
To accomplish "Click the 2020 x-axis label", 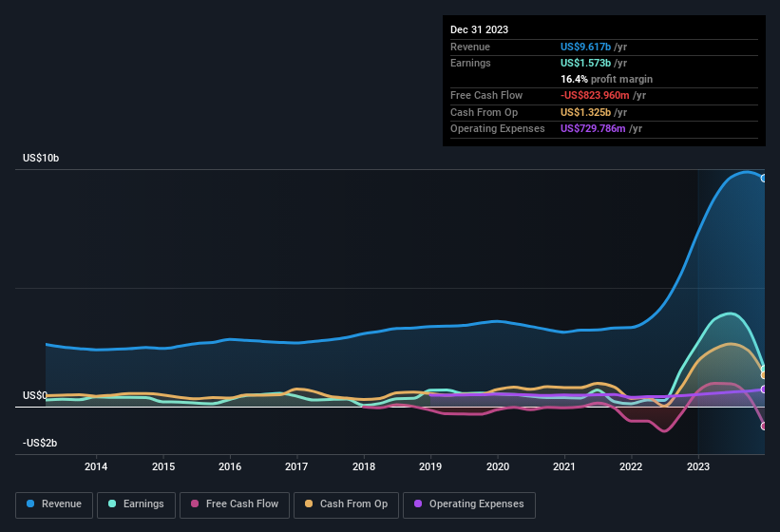I will [x=498, y=466].
